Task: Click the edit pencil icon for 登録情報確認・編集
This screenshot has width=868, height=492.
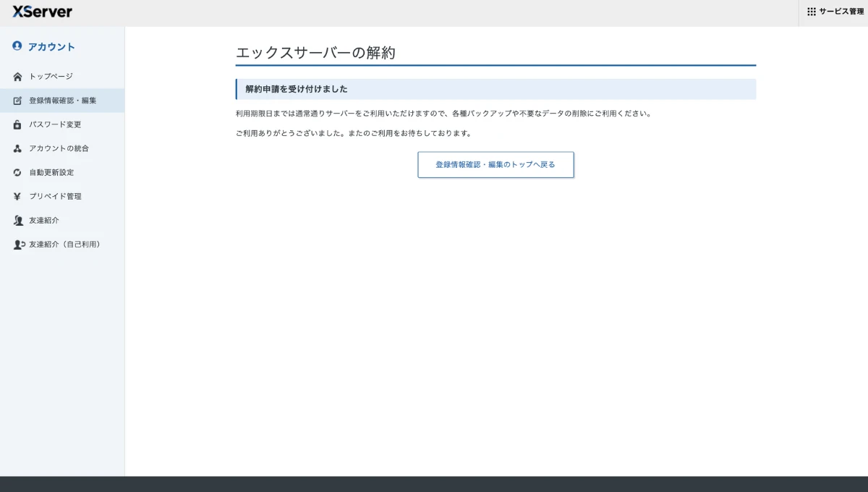Action: (18, 101)
